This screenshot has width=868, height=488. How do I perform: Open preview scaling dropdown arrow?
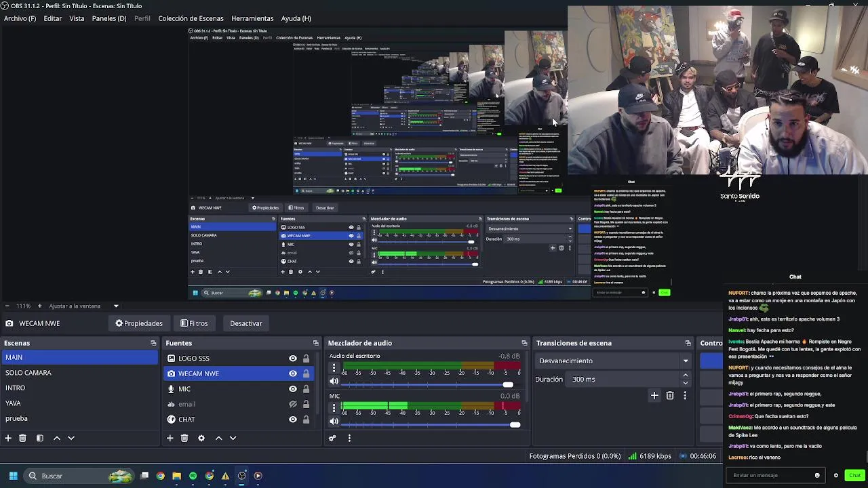click(116, 306)
